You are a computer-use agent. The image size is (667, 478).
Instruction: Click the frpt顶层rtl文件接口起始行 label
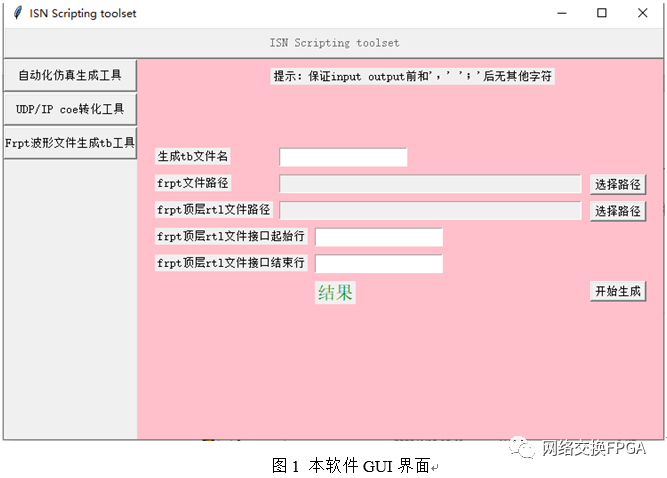point(231,236)
